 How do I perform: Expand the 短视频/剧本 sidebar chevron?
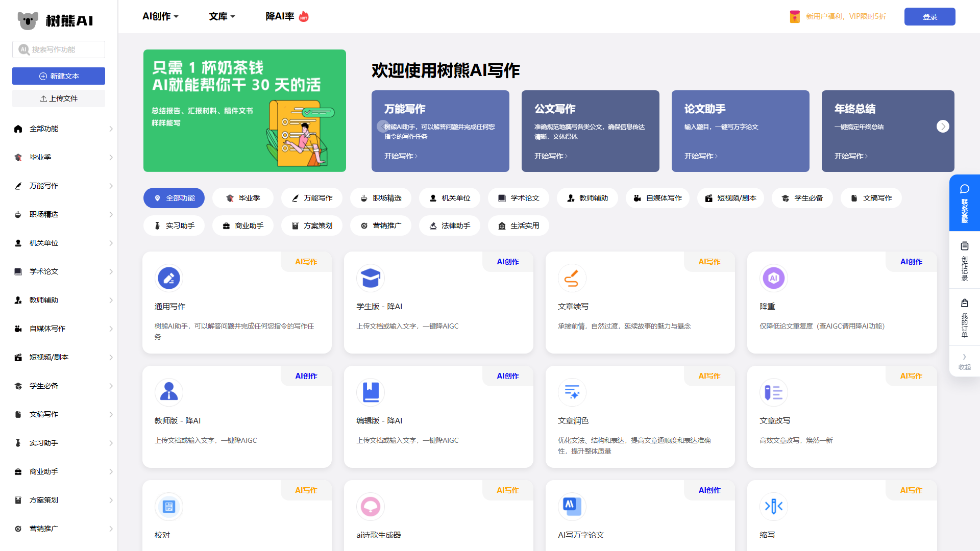point(111,357)
